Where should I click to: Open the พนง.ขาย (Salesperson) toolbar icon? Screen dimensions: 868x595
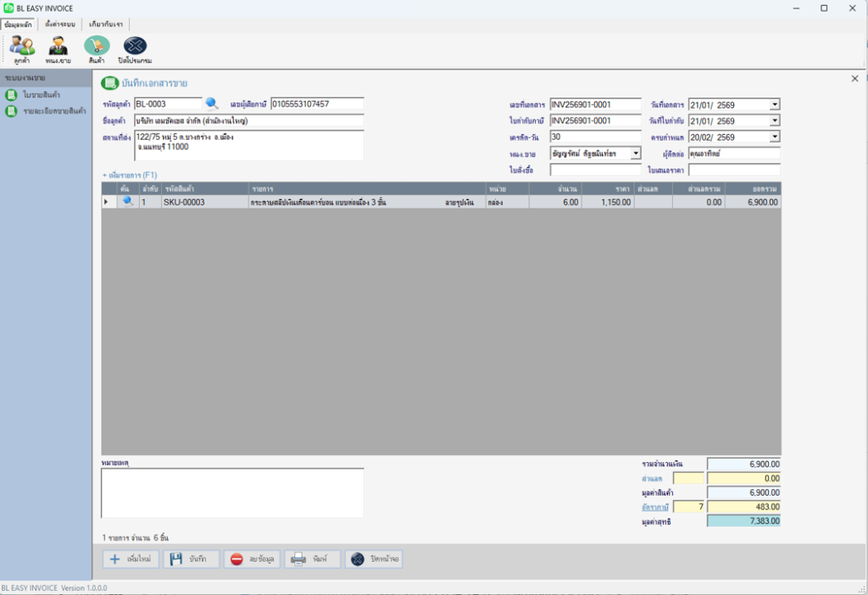58,49
